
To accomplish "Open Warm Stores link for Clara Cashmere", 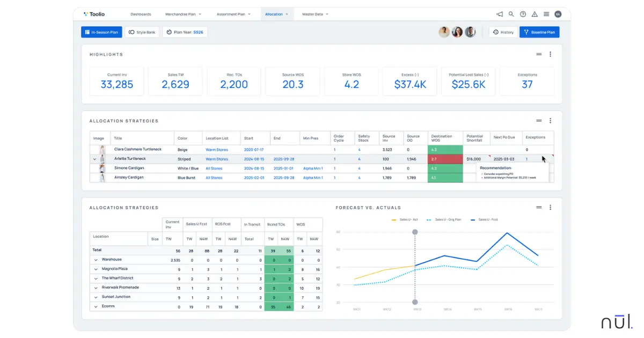I will coord(217,150).
